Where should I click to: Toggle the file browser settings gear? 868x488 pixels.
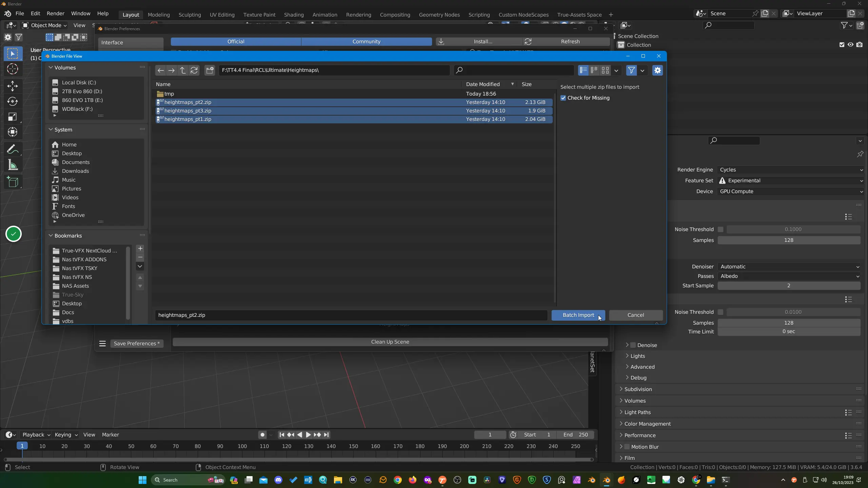coord(657,70)
